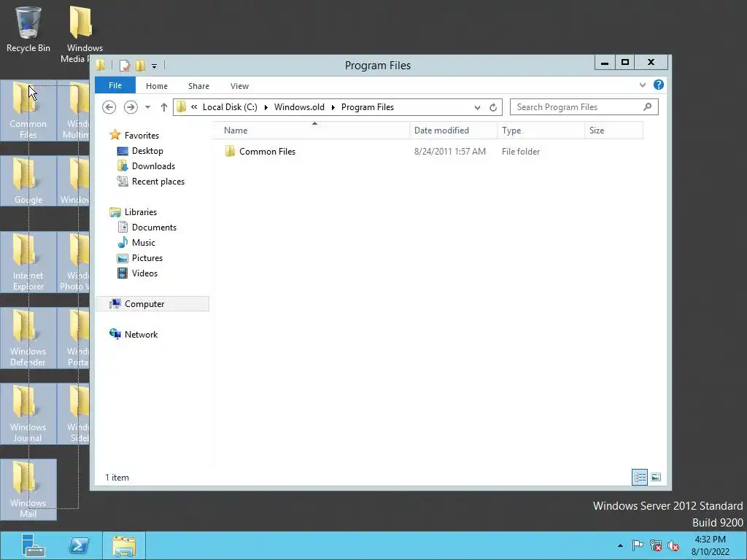Open the Customize Quick Access Toolbar dropdown
Image resolution: width=747 pixels, height=560 pixels.
(155, 66)
